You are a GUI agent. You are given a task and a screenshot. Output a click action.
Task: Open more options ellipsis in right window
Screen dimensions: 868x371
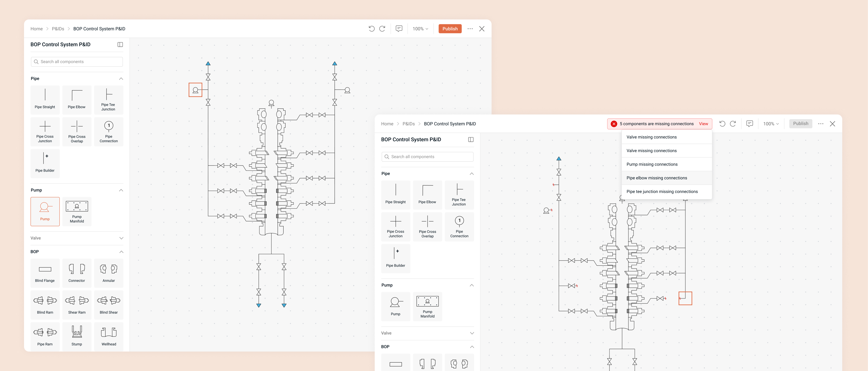[821, 123]
